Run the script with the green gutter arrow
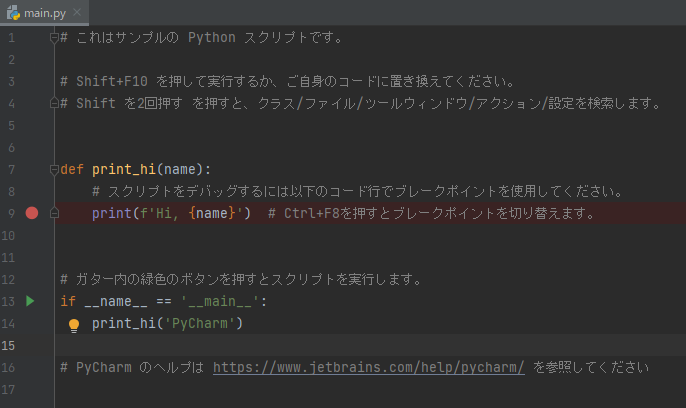Screen dimensions: 686x408 30,301
